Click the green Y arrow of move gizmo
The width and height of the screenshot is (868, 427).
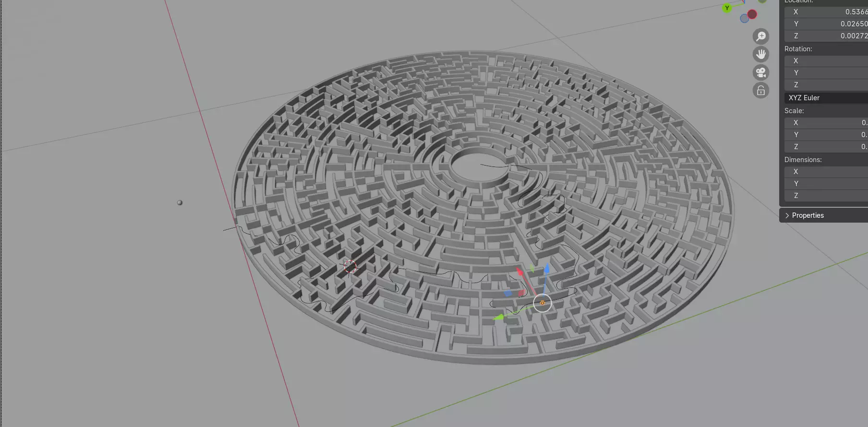[x=499, y=317]
